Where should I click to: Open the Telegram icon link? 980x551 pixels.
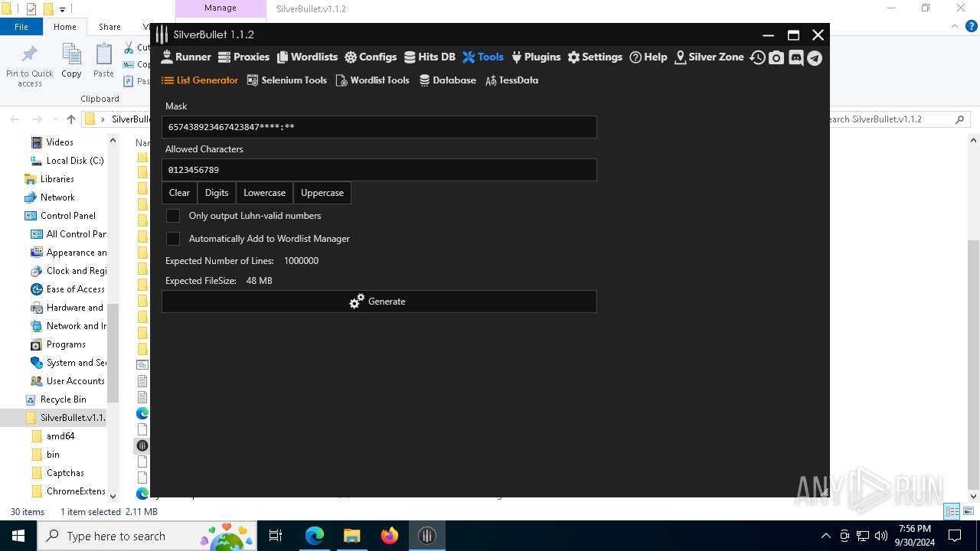click(x=815, y=58)
